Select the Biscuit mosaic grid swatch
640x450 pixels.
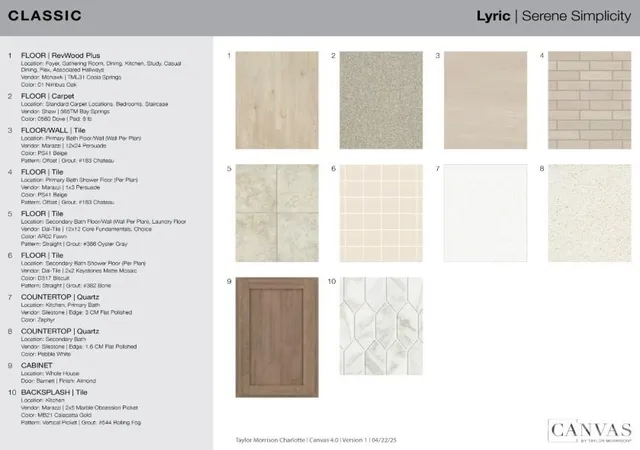(x=381, y=213)
